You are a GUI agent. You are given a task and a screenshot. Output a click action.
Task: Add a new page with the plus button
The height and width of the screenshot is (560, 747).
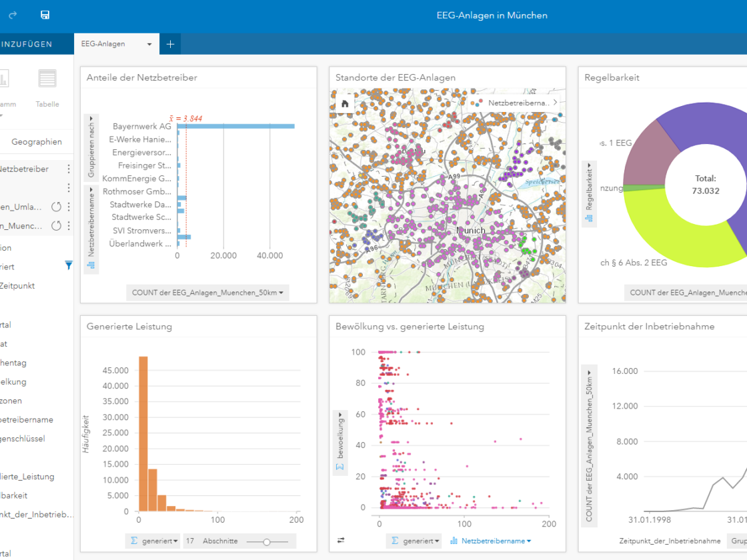coord(169,44)
